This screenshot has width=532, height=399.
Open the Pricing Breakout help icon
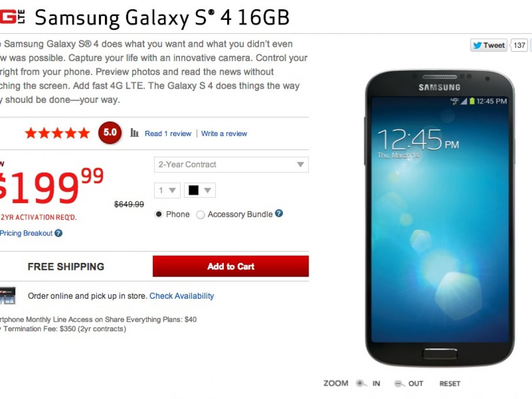click(x=59, y=233)
